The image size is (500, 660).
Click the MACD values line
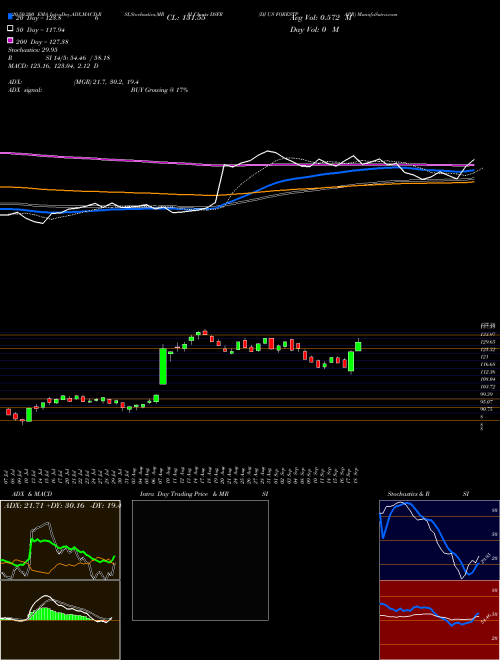click(x=53, y=66)
